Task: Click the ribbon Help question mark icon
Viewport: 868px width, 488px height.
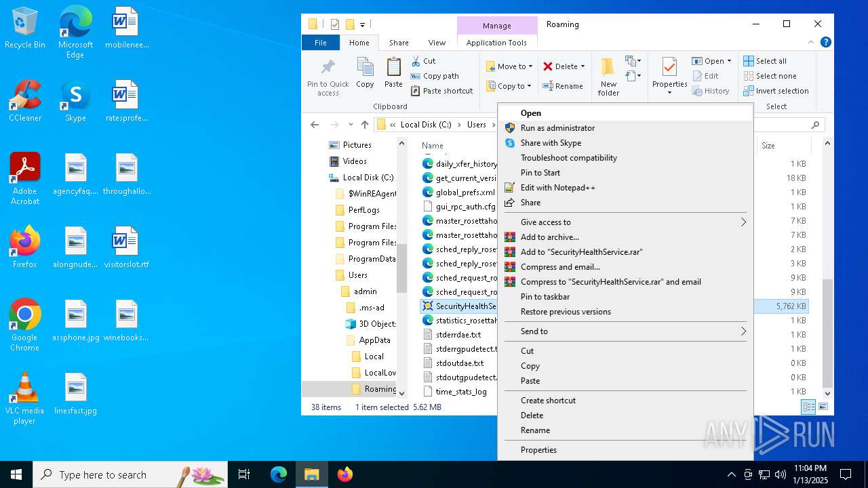Action: coord(825,42)
